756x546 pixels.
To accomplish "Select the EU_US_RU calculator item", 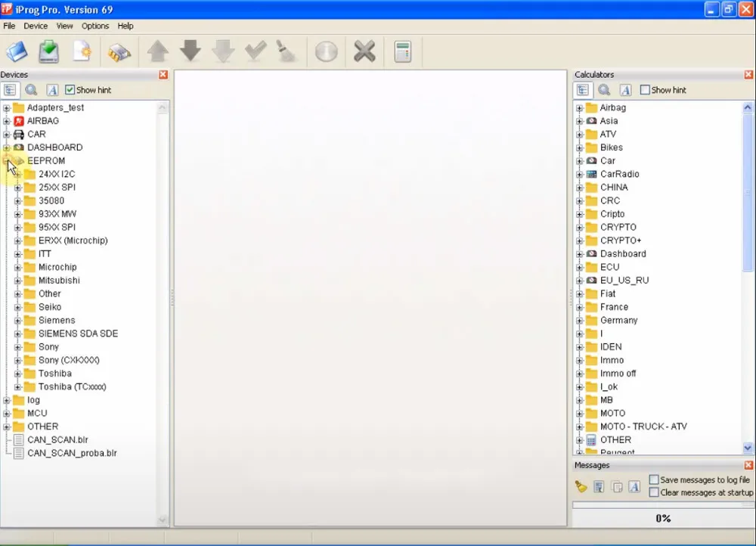I will 624,281.
